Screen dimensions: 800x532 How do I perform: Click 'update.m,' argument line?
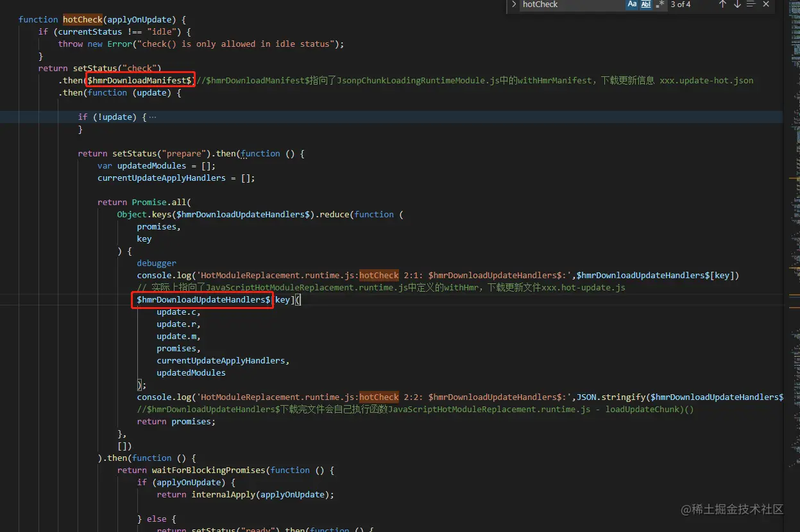178,337
